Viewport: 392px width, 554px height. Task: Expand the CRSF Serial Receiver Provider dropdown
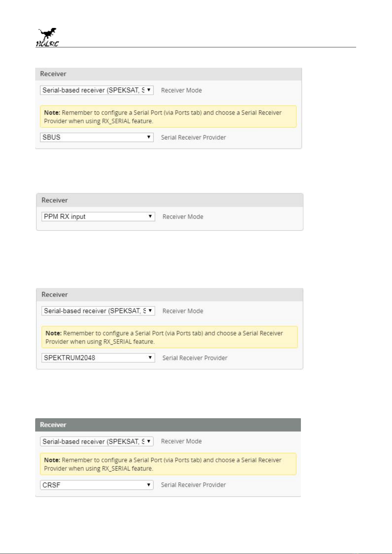tap(97, 485)
